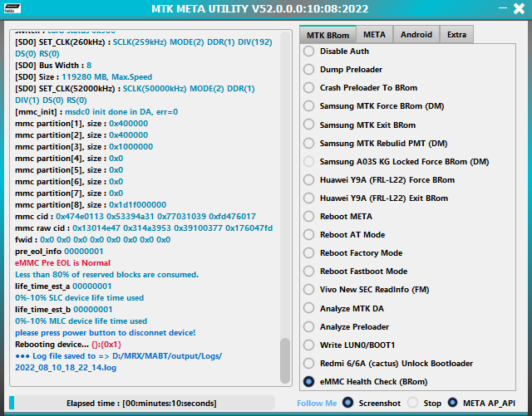This screenshot has width=532, height=416.
Task: Click '0%-10% SLC device life time used'
Action: [80, 298]
